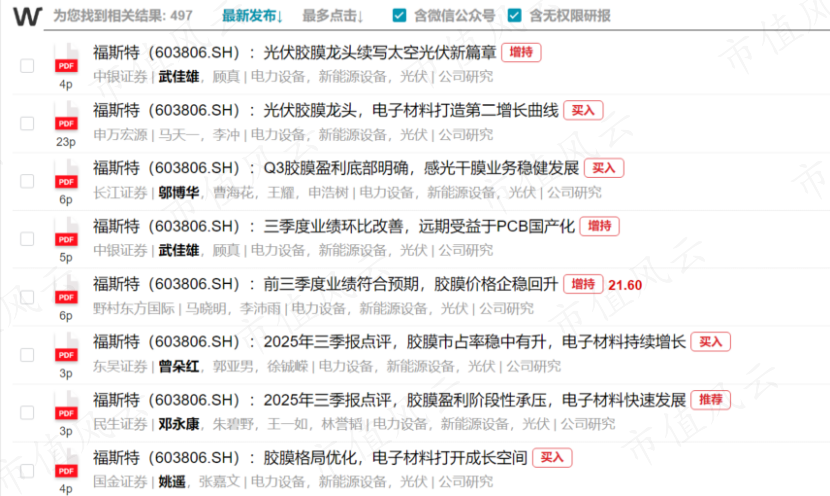Open PDF icon for 东吴证券 三季报点评 report
Viewport: 830px width, 496px height.
(x=66, y=353)
